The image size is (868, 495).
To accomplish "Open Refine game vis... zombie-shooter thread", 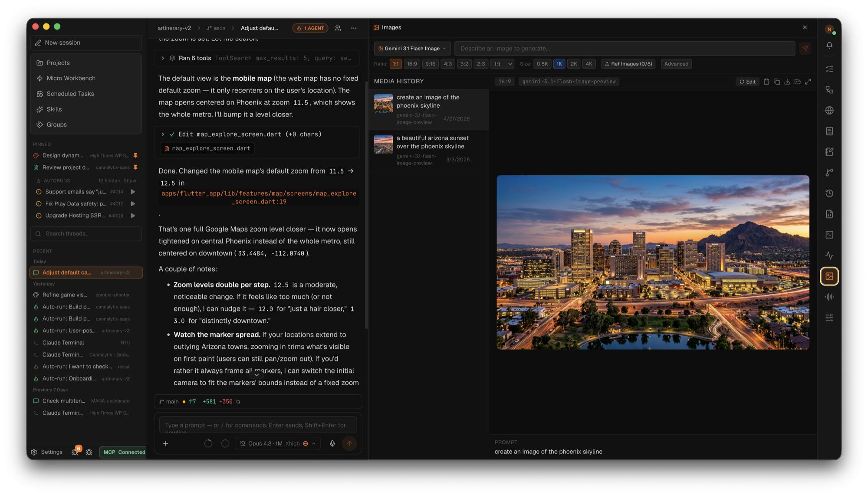I will pos(86,295).
